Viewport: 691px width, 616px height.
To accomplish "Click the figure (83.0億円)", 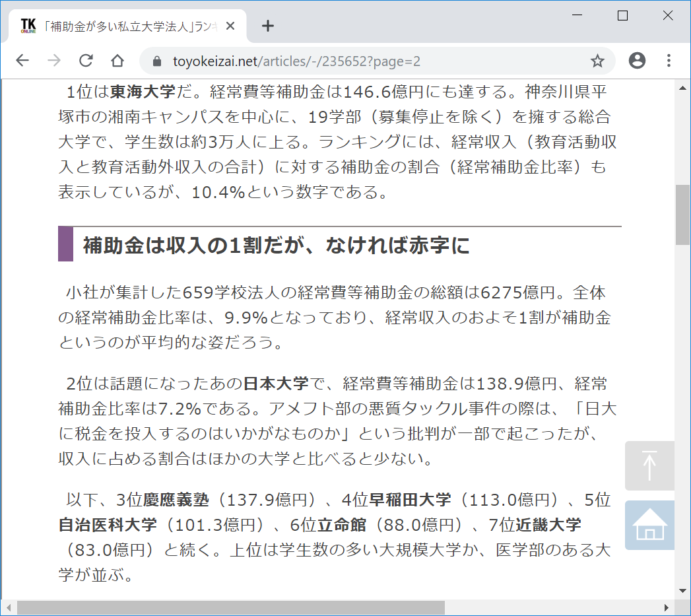I will click(x=110, y=550).
